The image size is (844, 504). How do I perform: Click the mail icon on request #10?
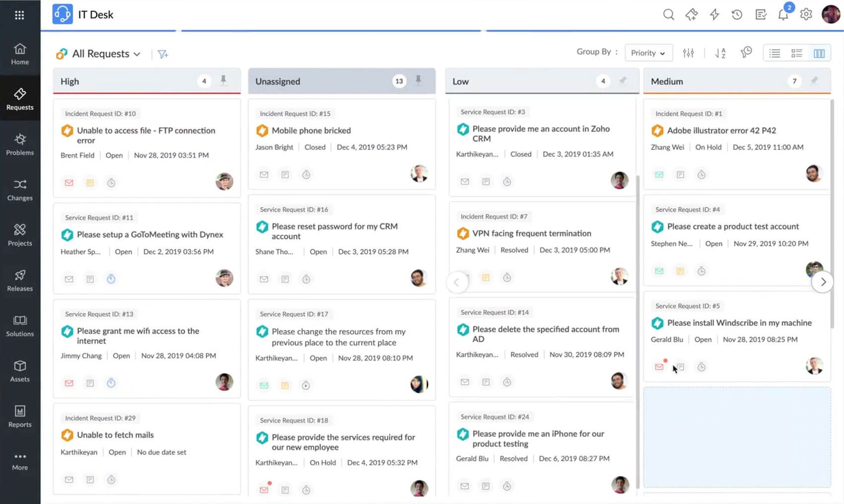(x=69, y=183)
